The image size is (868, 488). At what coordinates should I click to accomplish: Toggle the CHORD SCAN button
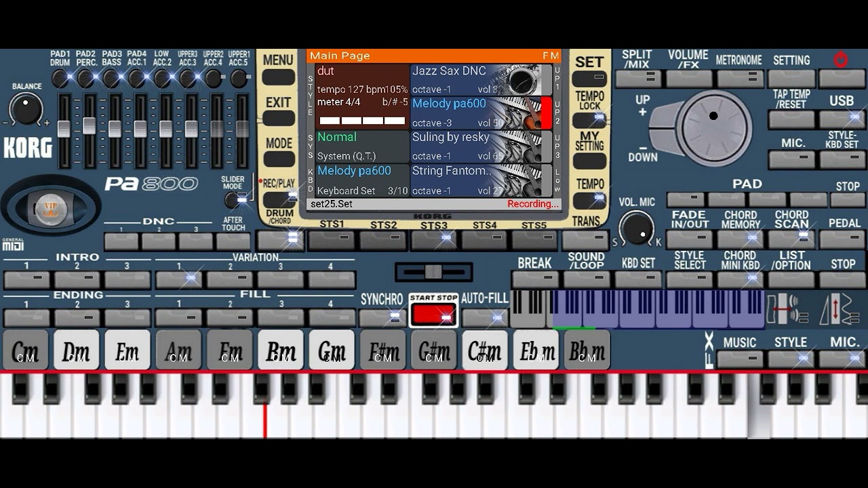click(791, 239)
